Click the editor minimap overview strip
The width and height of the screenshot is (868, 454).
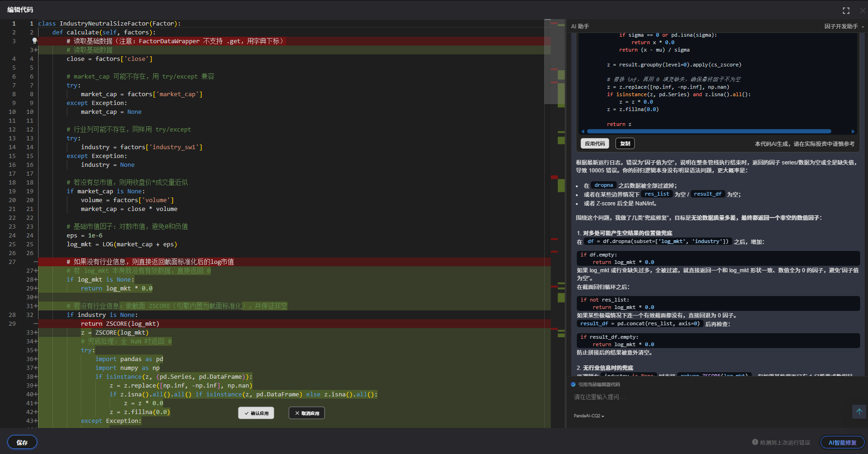557,223
